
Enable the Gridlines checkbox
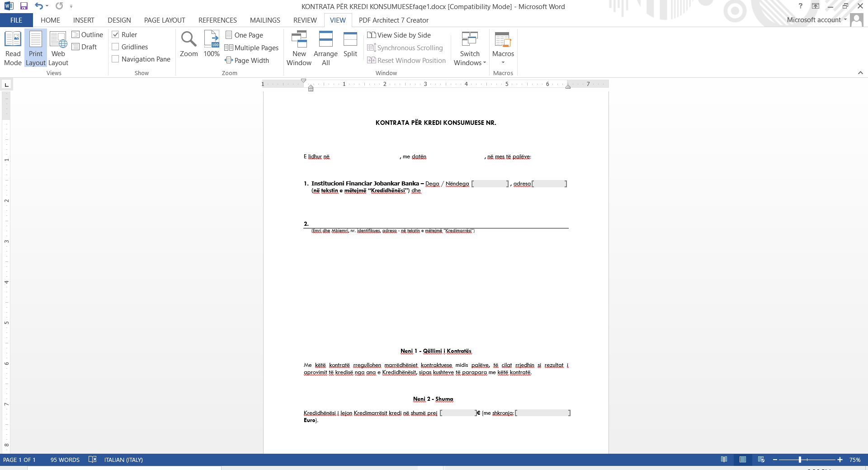[x=115, y=47]
